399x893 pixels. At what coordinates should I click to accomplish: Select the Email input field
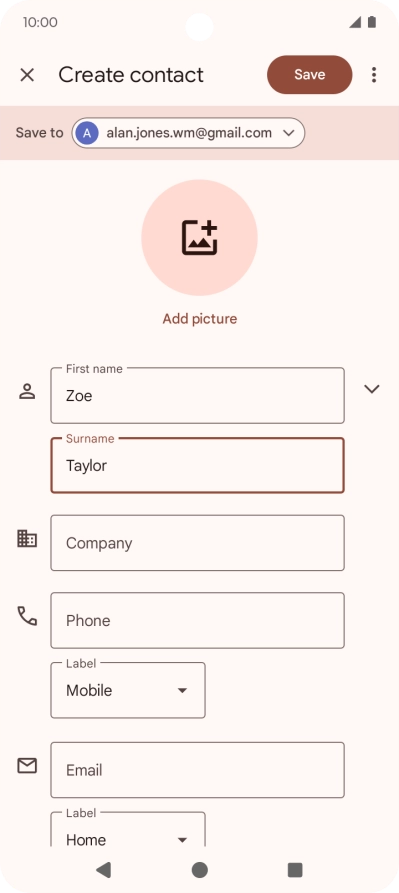198,770
